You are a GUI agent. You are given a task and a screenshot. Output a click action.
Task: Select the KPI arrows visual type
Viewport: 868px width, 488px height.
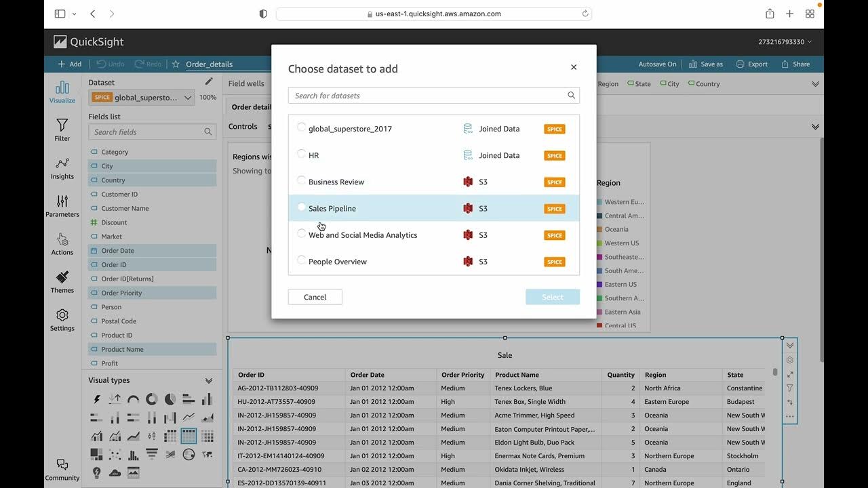(x=115, y=399)
